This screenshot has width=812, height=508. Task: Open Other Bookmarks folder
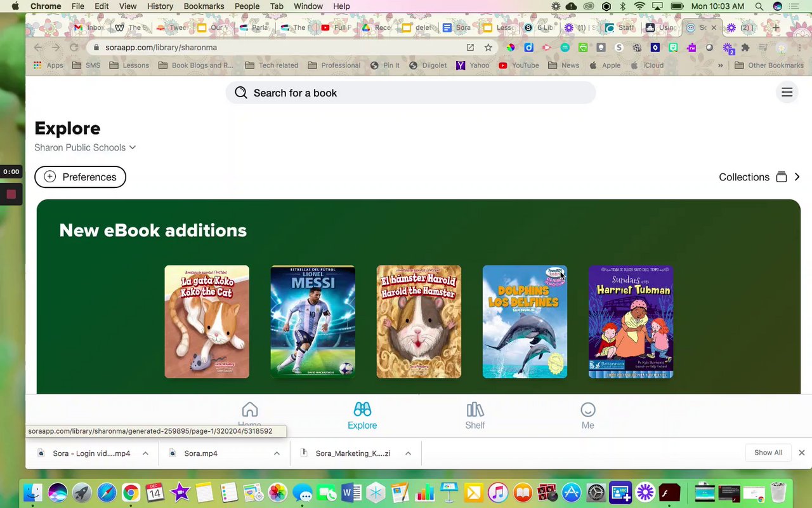[769, 65]
